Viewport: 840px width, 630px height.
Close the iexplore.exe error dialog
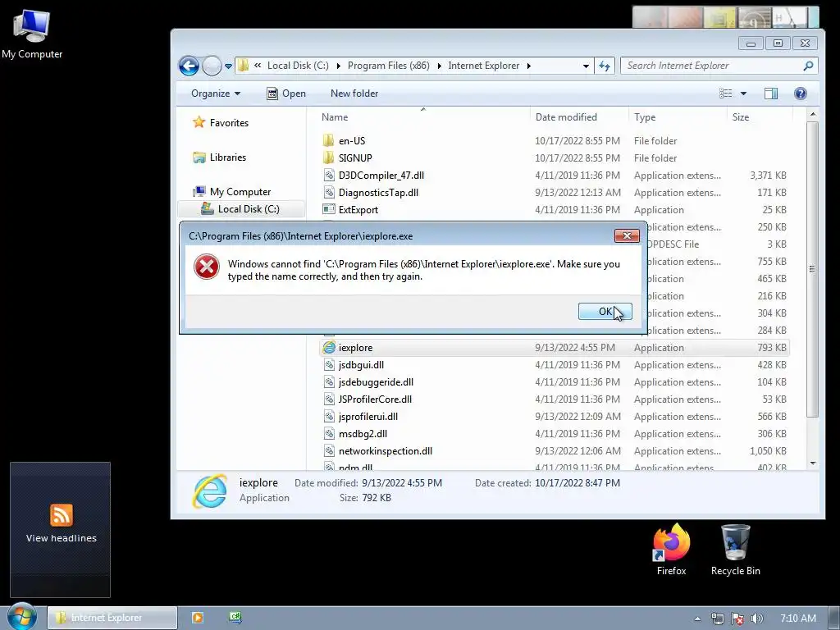626,235
